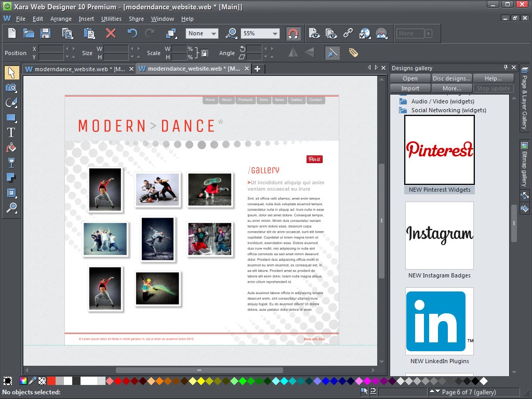The height and width of the screenshot is (399, 532).
Task: Pick the Shadow tool
Action: click(11, 178)
